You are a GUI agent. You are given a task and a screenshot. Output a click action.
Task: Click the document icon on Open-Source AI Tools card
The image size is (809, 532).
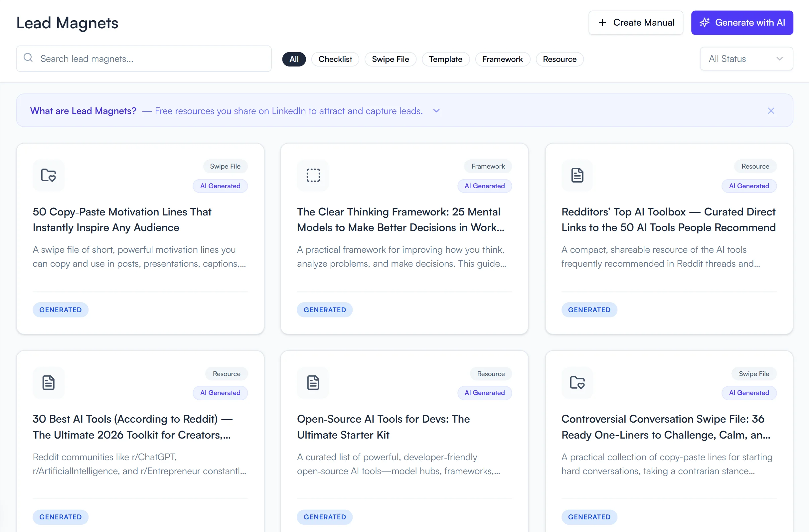point(313,382)
